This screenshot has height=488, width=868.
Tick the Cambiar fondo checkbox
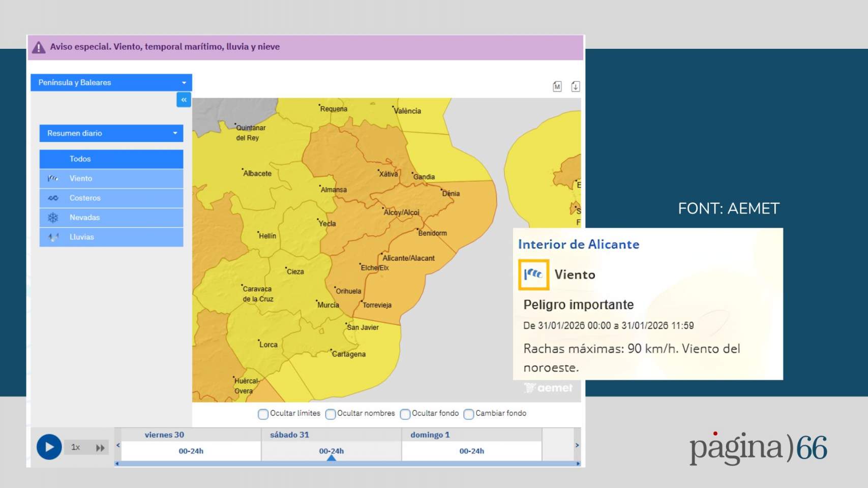point(469,414)
